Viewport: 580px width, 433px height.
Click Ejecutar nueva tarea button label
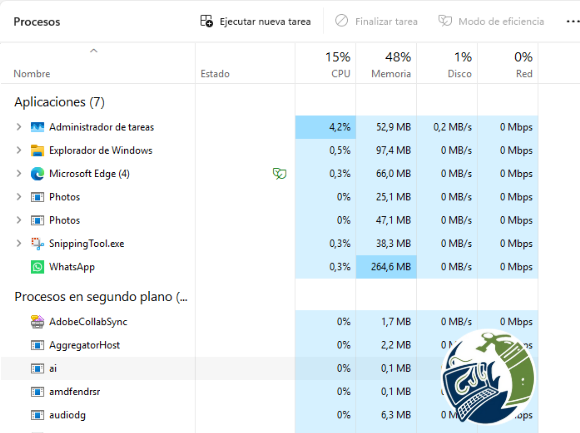pos(265,21)
